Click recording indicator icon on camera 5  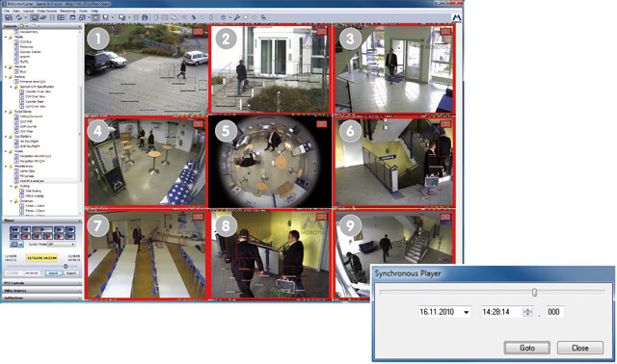[x=321, y=124]
